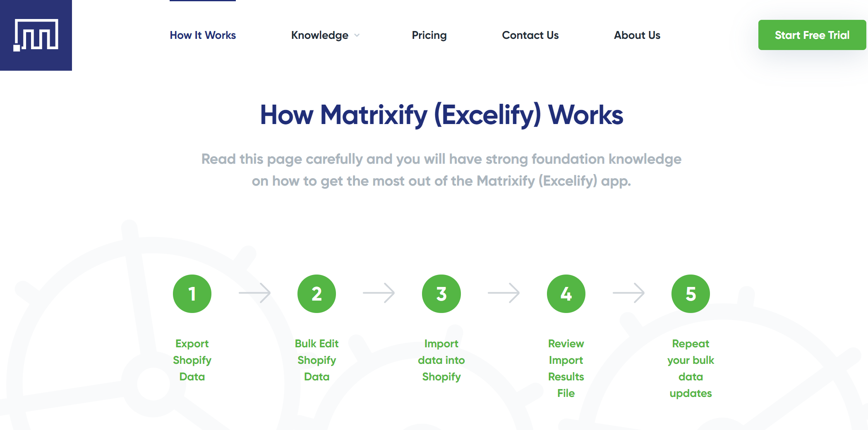Select the step 5 circle

690,293
